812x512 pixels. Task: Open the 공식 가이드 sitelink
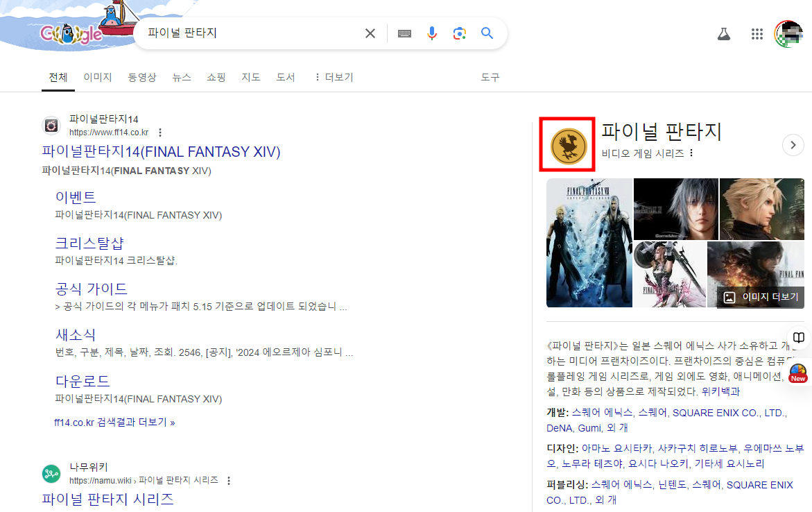91,289
